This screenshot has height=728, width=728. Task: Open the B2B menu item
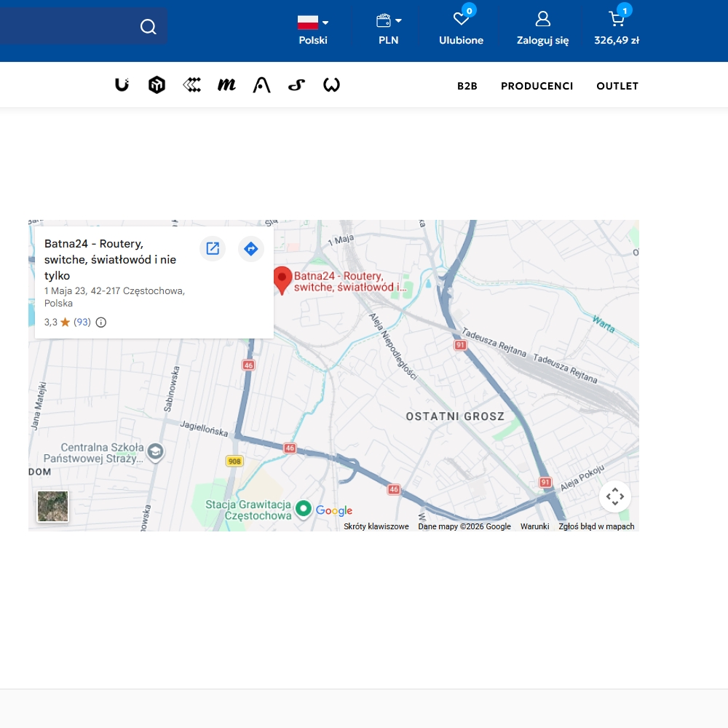point(467,86)
